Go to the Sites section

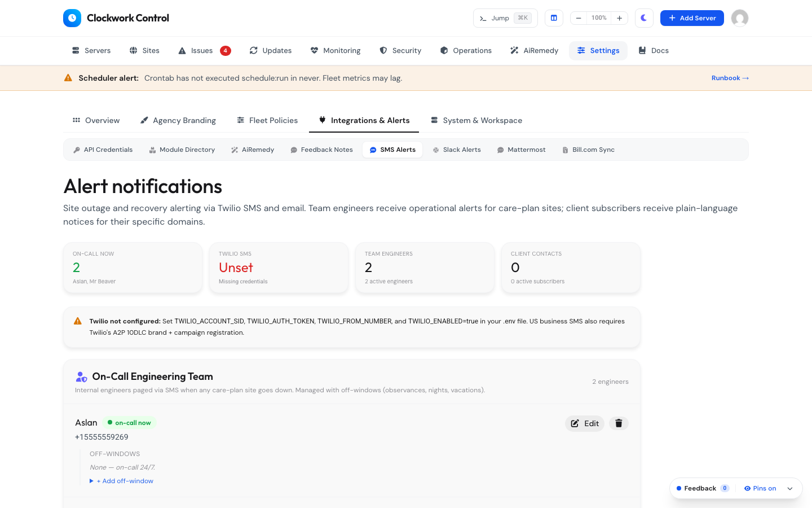pos(144,51)
